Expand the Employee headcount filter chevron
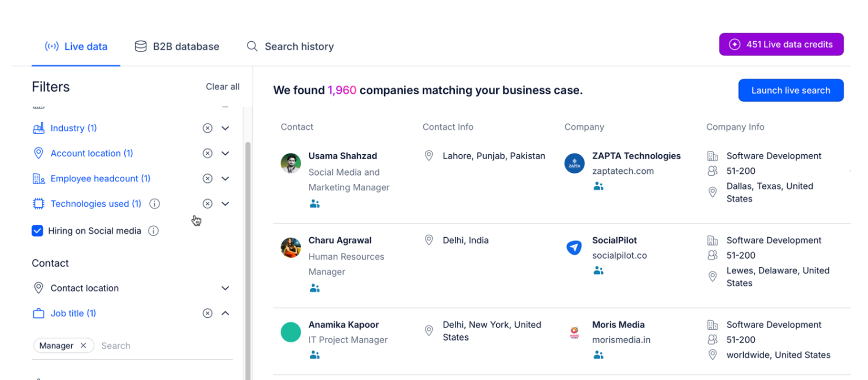Viewport: 868px width, 380px height. click(x=225, y=178)
